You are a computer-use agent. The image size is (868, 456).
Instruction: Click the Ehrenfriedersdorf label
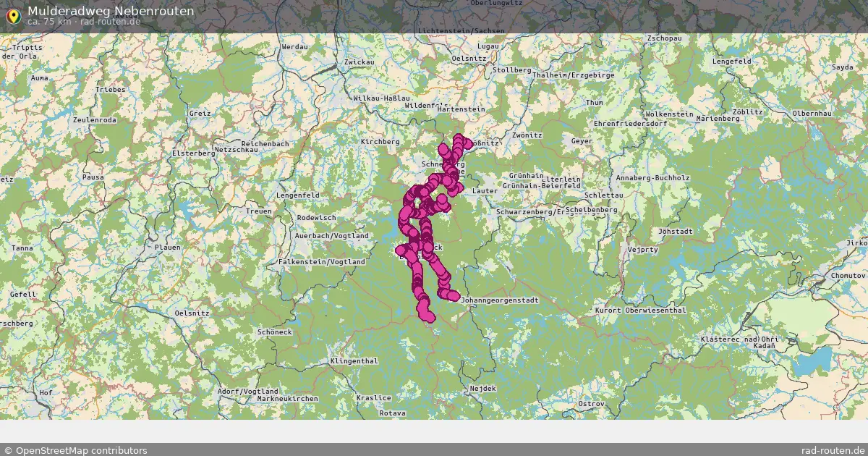click(x=630, y=124)
